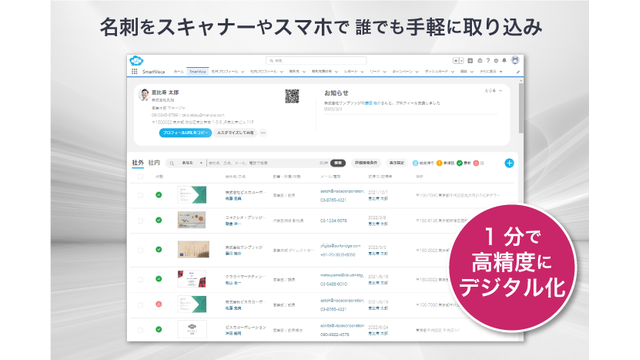Open the user avatar menu in header
Image resolution: width=640 pixels, height=360 pixels.
515,60
